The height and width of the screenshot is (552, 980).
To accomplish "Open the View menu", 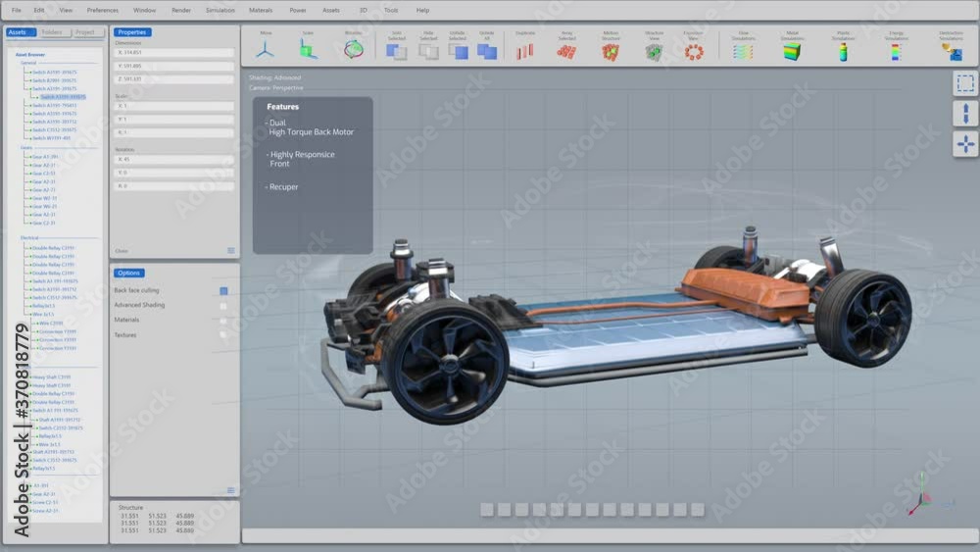I will click(66, 10).
